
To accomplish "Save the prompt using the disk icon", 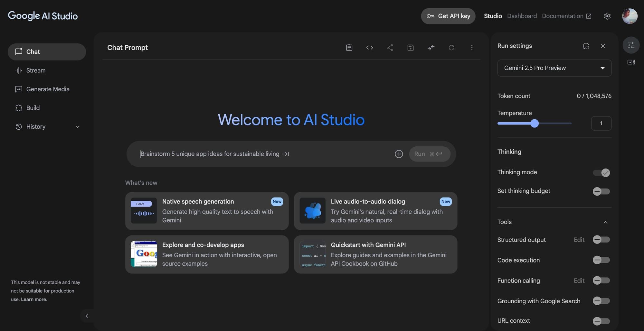I will point(410,47).
